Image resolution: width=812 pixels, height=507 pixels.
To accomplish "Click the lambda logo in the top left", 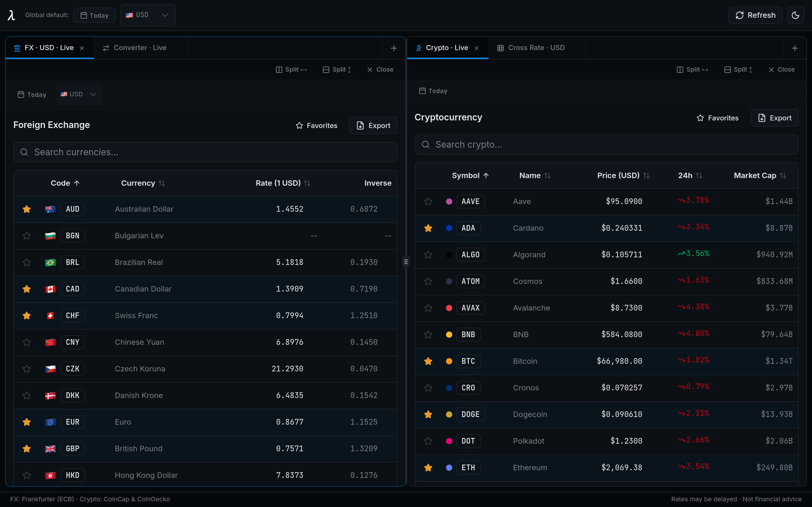I will [x=11, y=15].
